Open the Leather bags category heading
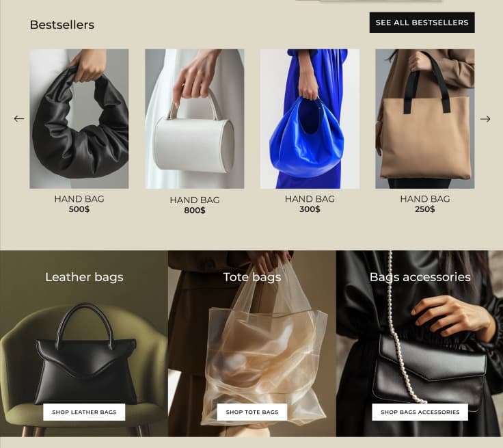Image resolution: width=503 pixels, height=448 pixels. click(84, 277)
